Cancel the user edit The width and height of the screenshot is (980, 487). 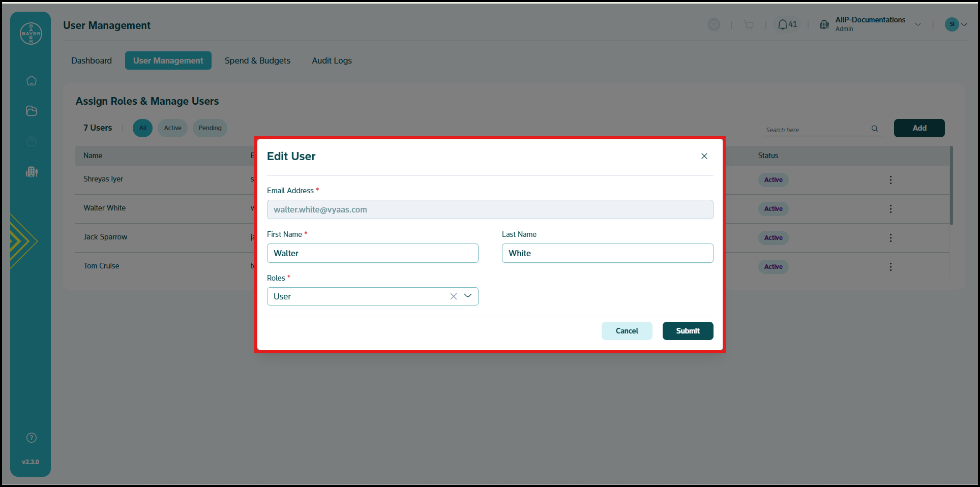click(x=627, y=331)
